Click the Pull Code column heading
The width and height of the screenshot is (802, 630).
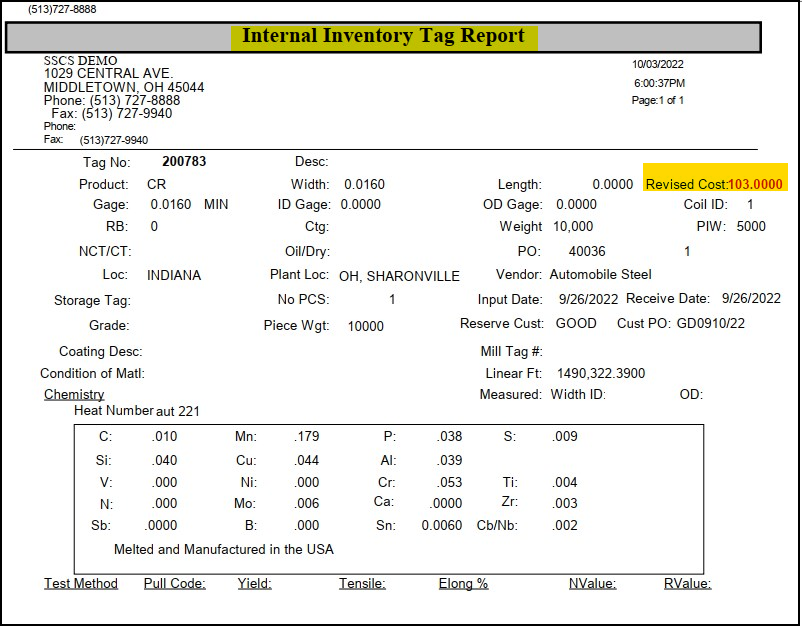(x=175, y=583)
